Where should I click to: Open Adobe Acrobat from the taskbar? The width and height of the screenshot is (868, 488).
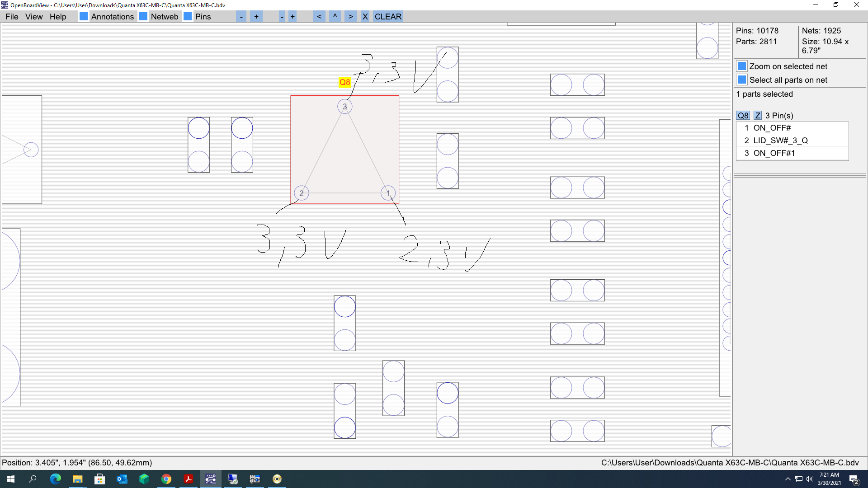click(x=189, y=479)
